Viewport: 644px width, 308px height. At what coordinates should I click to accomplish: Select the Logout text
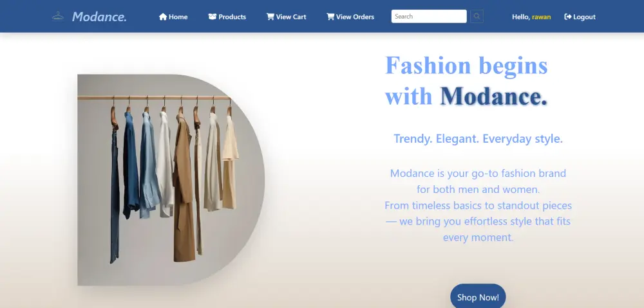pos(585,17)
